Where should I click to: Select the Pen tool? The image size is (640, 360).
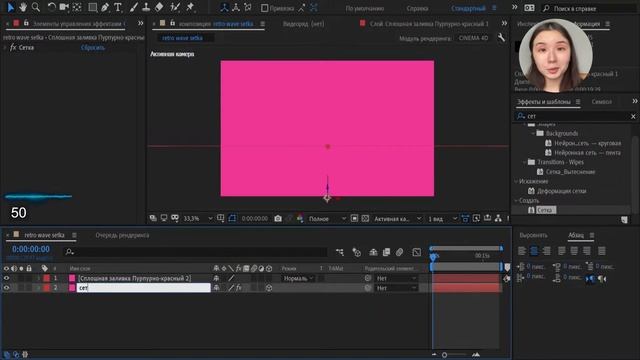(x=105, y=7)
